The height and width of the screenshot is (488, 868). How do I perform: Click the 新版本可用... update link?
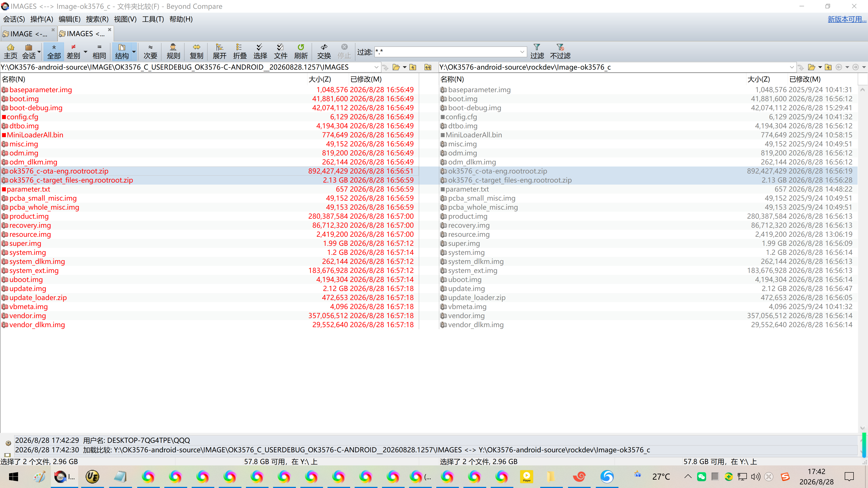pyautogui.click(x=847, y=19)
